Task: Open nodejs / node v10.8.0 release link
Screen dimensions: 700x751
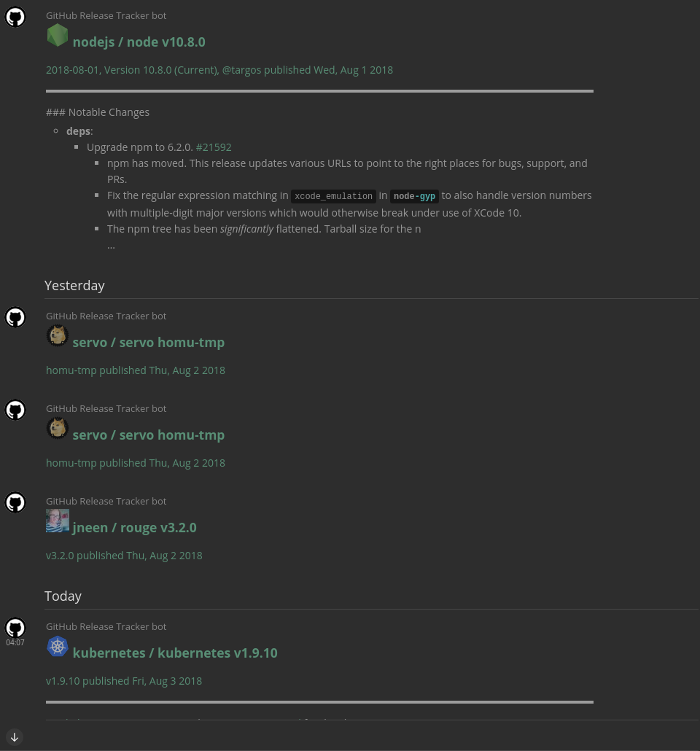Action: 139,42
